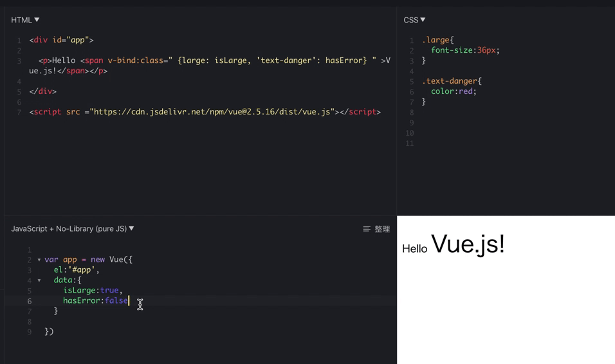The width and height of the screenshot is (615, 364).
Task: Click the 'Hello' text in preview
Action: pos(414,249)
